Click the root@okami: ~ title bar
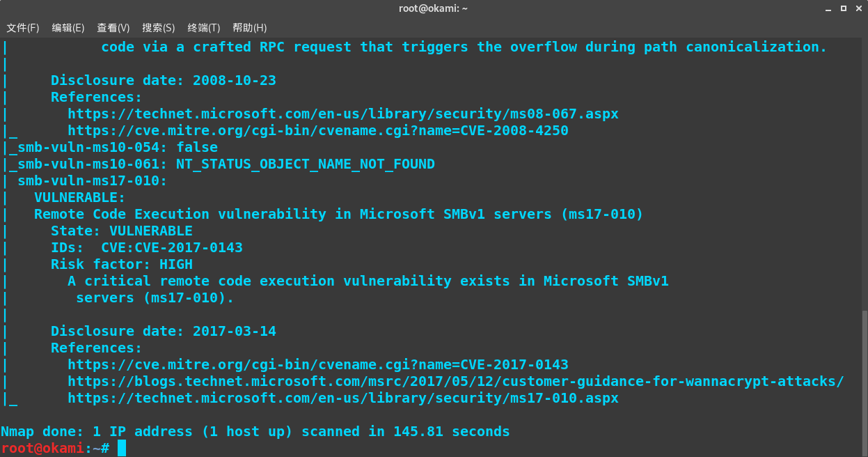The width and height of the screenshot is (868, 457). pyautogui.click(x=434, y=8)
